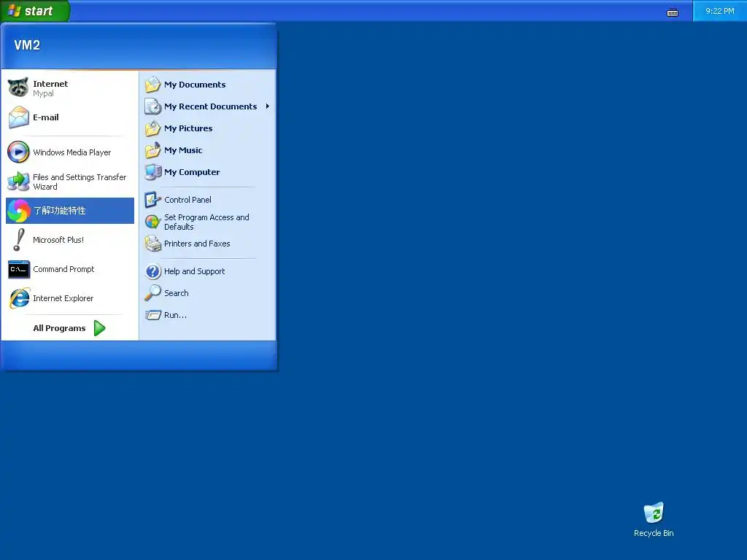Click the Set Program Access and Defaults text
The height and width of the screenshot is (560, 747).
coord(206,222)
